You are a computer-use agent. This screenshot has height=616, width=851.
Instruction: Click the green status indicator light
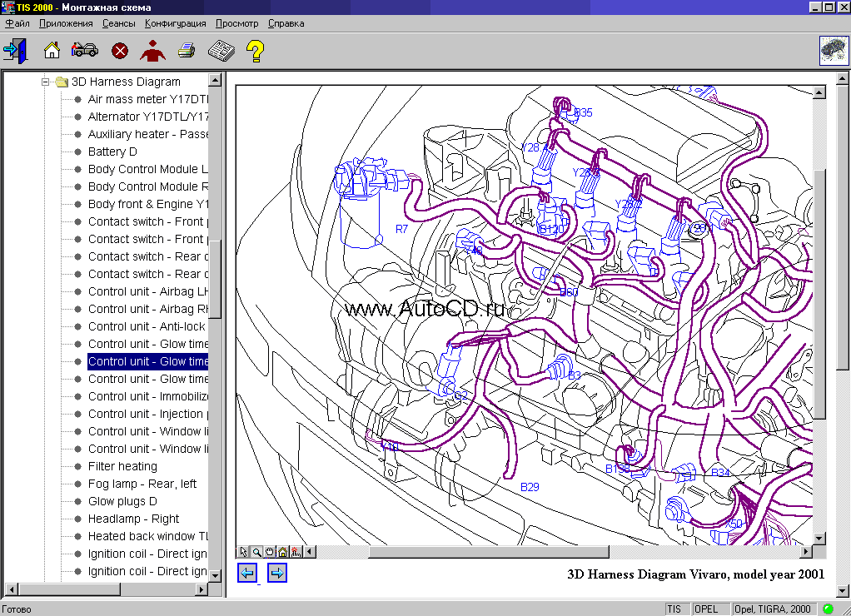tap(829, 609)
